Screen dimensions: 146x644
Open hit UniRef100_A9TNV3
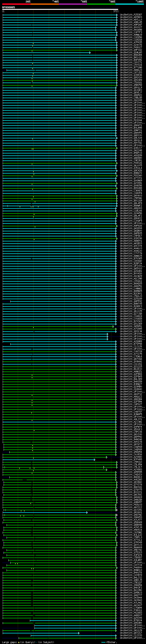click(131, 17)
